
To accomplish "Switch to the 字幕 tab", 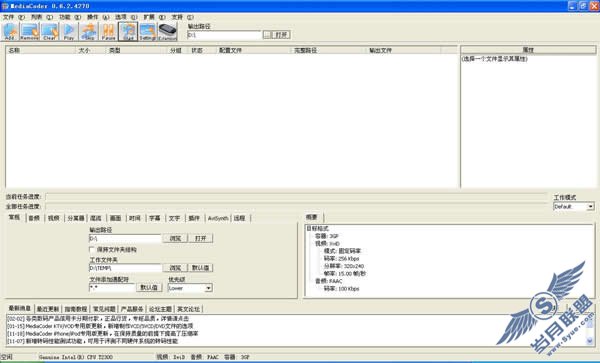I will pyautogui.click(x=155, y=218).
